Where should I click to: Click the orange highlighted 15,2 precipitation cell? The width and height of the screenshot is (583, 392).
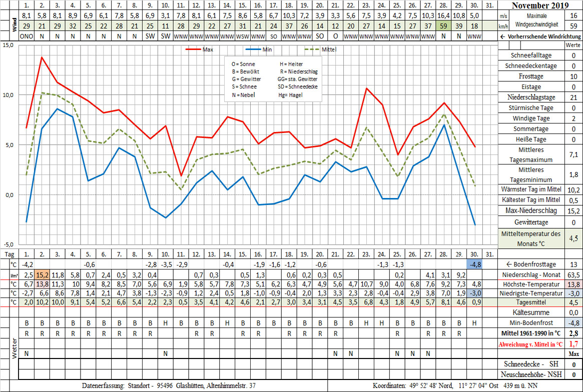[42, 274]
